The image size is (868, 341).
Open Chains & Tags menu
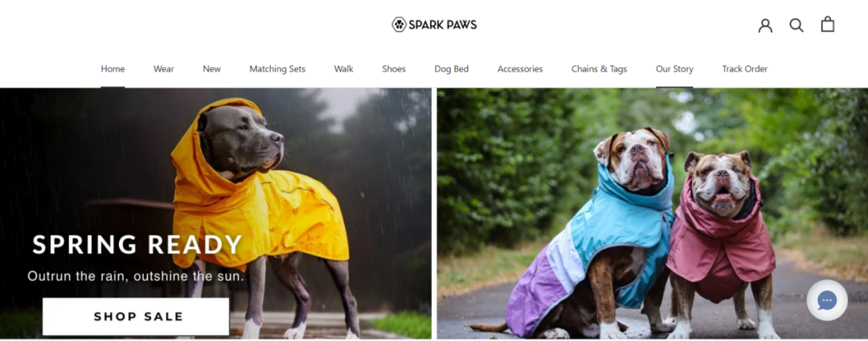[x=599, y=68]
